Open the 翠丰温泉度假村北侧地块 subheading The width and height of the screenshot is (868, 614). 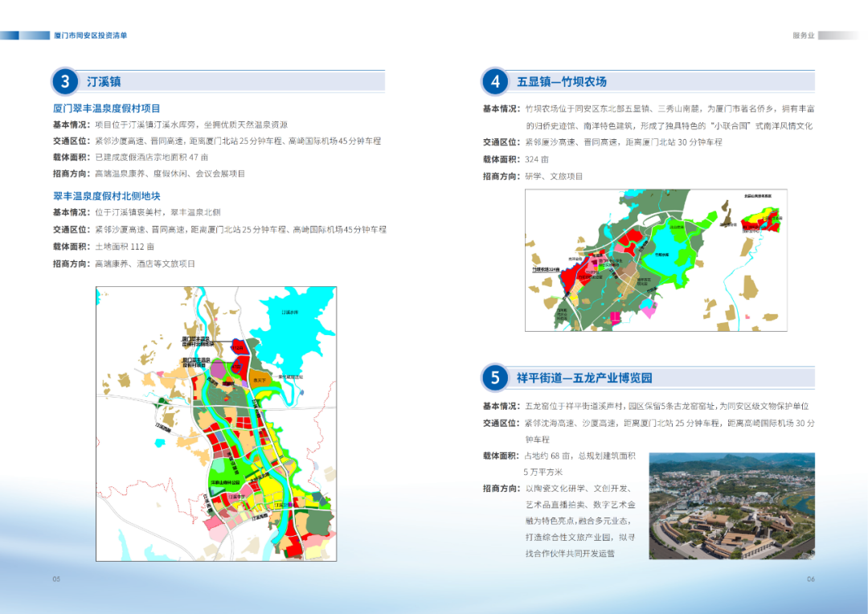click(x=107, y=195)
